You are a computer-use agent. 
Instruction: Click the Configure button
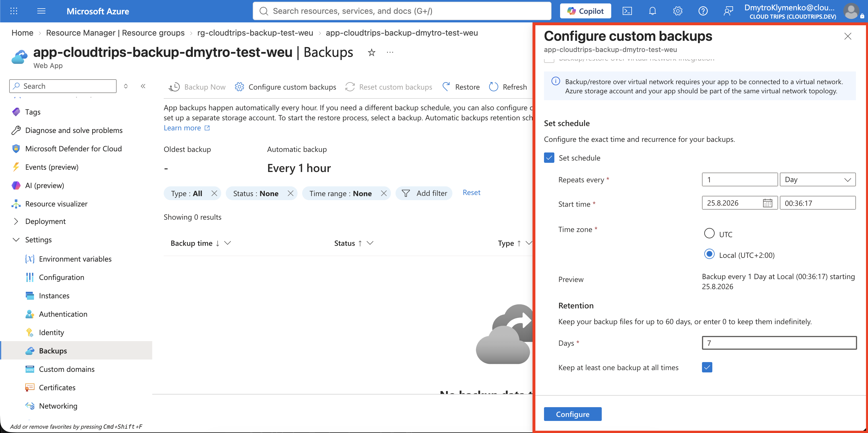572,414
